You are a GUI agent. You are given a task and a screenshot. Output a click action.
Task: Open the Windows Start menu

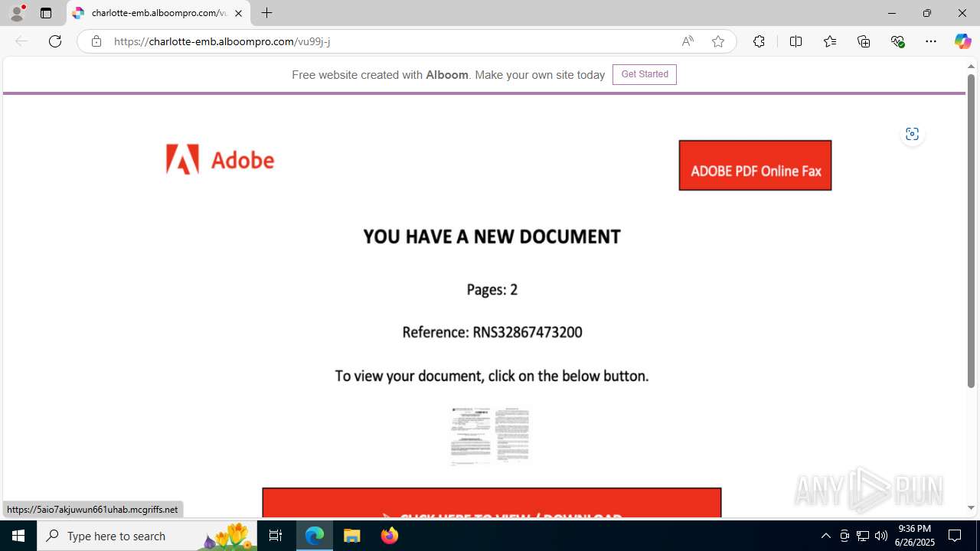(x=18, y=536)
